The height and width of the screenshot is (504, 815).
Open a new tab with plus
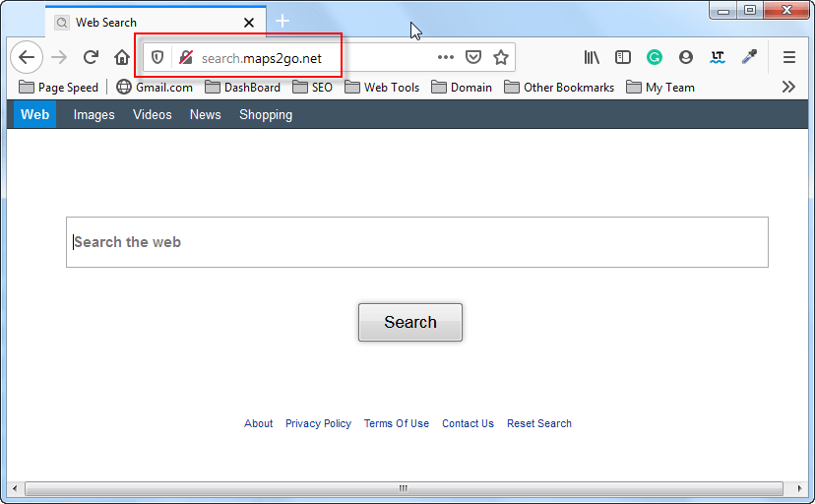coord(282,22)
